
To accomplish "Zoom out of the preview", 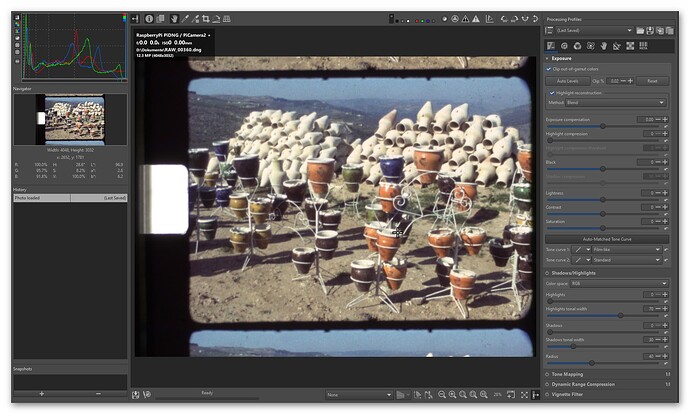I will pyautogui.click(x=441, y=395).
